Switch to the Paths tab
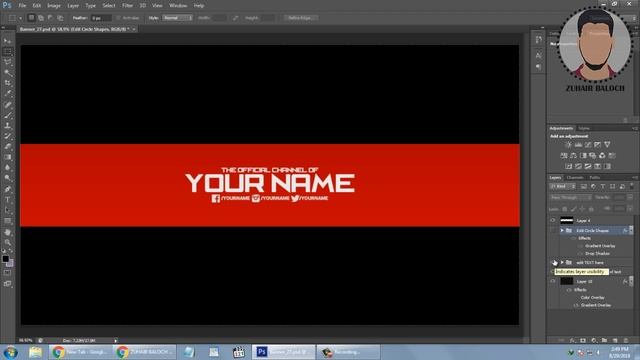640x360 pixels. pos(595,178)
